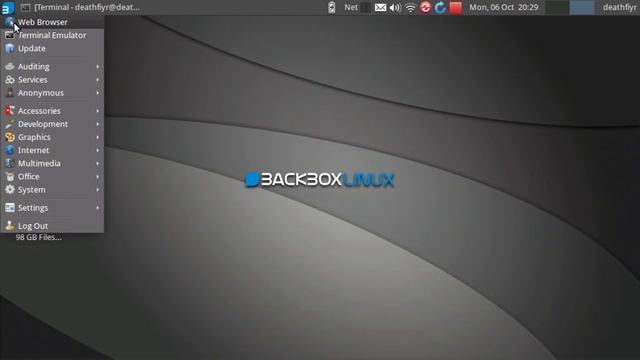Screen dimensions: 640x360
Task: Open the Graphics submenu
Action: click(52, 137)
